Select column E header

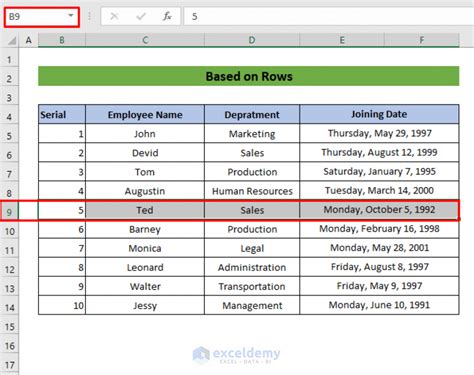[342, 40]
